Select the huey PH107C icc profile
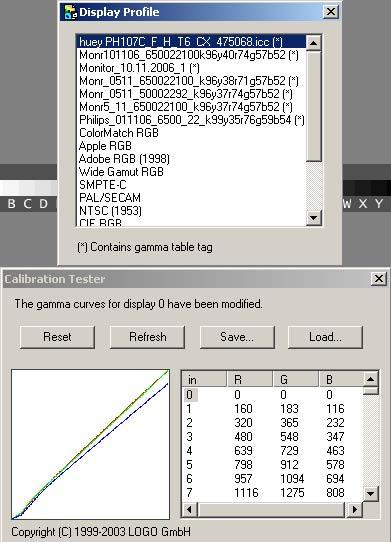391x542 pixels. pos(191,42)
